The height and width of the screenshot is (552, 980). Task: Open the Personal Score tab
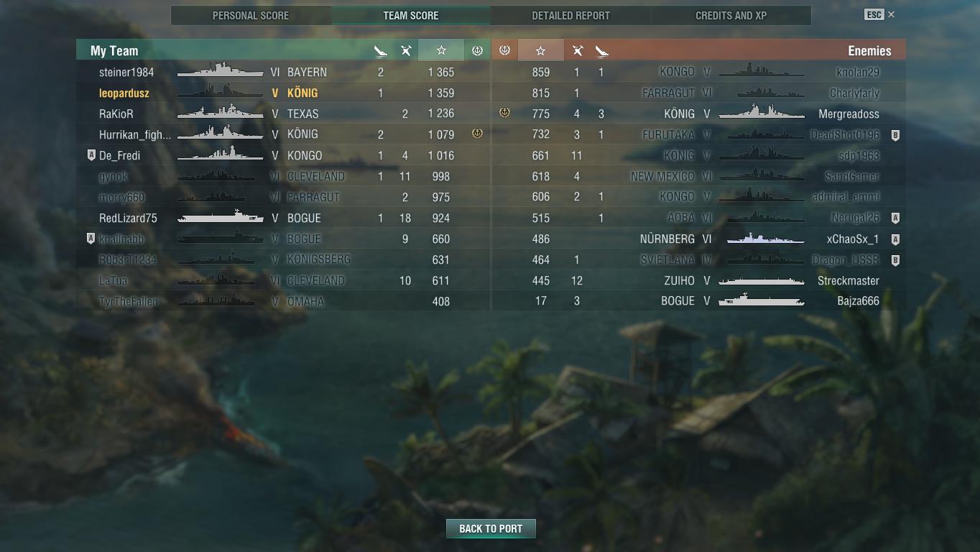coord(251,15)
